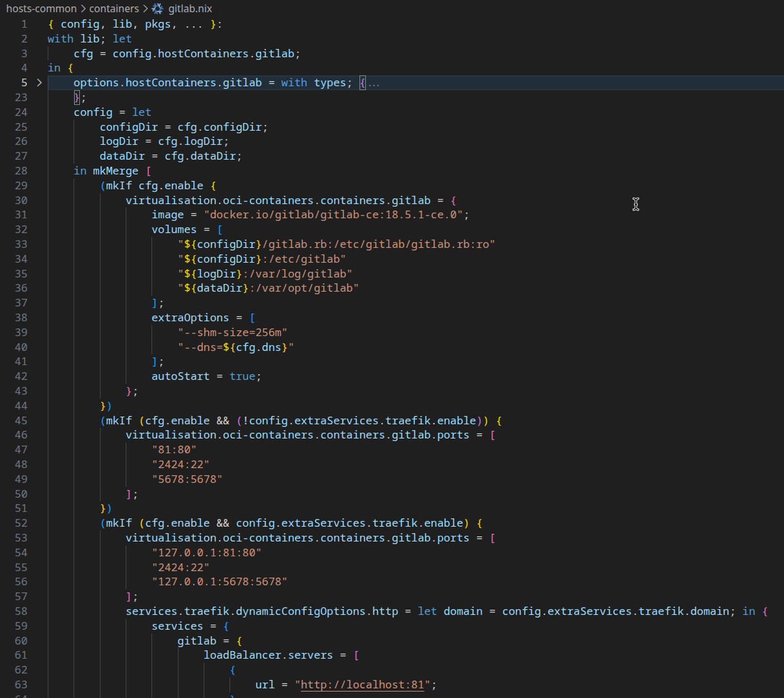Click line number 45 in gutter
This screenshot has height=698, width=784.
point(21,420)
